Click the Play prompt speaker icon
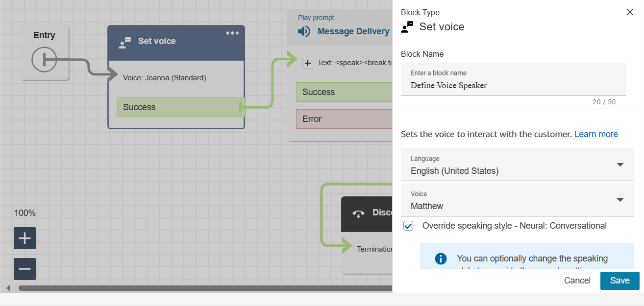Viewport: 644px width, 306px height. [x=304, y=32]
